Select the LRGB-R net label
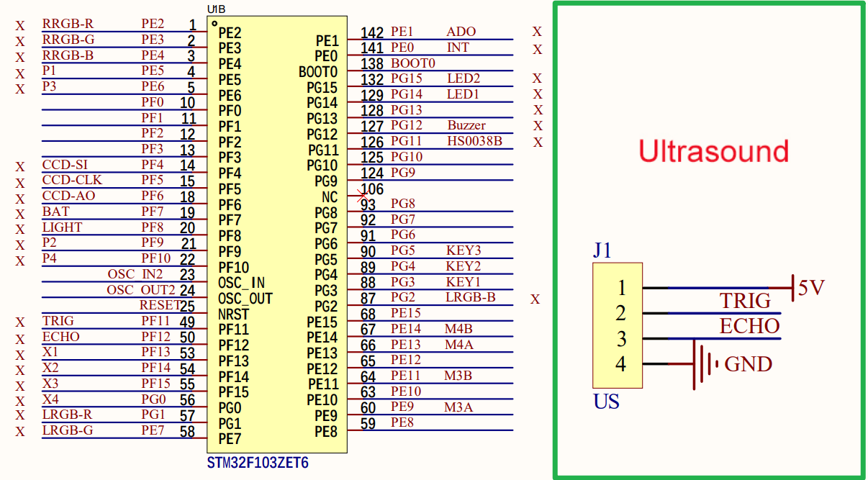The height and width of the screenshot is (480, 868). [x=68, y=415]
